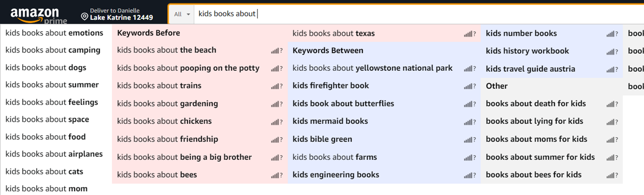Choose 'kids books about airplanes' suggestion
The image size is (644, 195).
click(54, 154)
